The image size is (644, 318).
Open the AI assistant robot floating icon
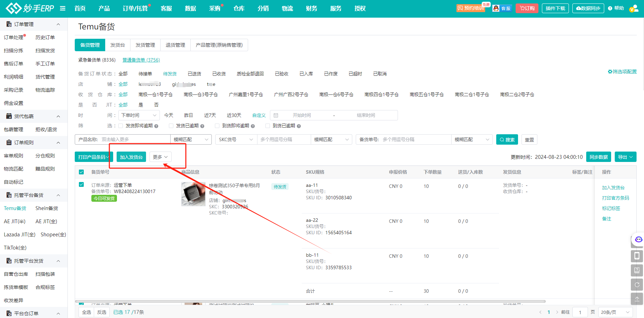point(638,239)
